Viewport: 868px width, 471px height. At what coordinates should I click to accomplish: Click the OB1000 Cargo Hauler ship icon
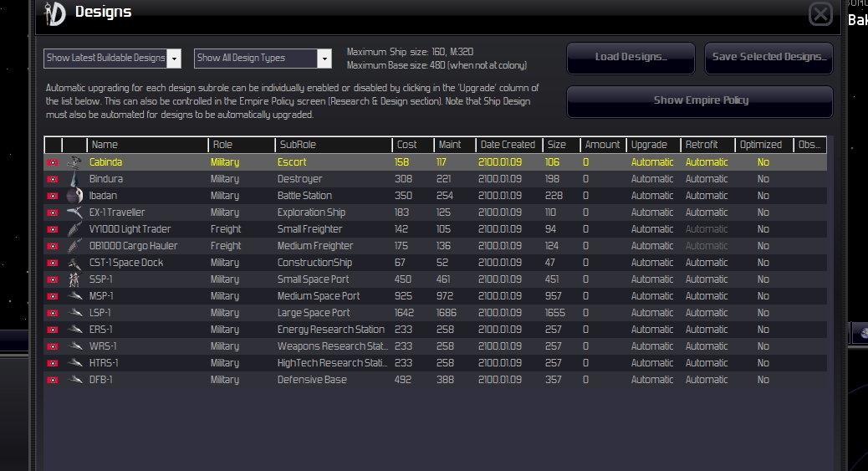tap(74, 245)
